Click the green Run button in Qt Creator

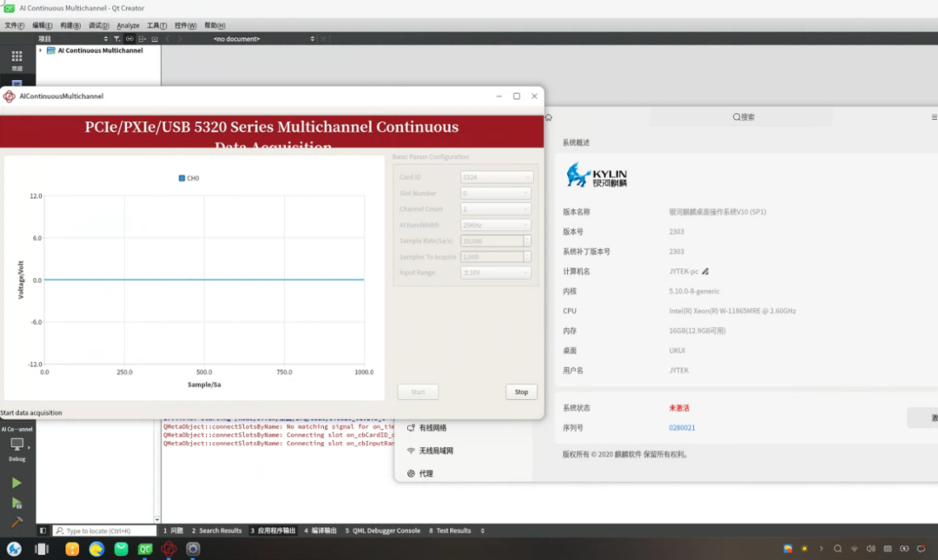[x=17, y=483]
